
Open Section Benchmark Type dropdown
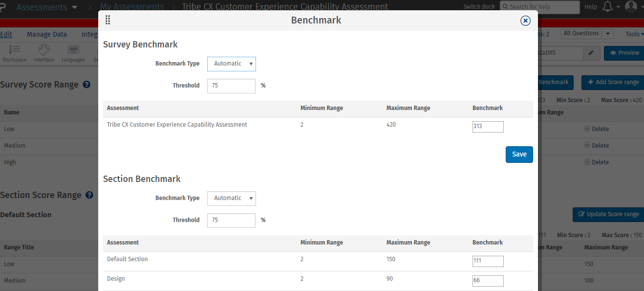[232, 198]
